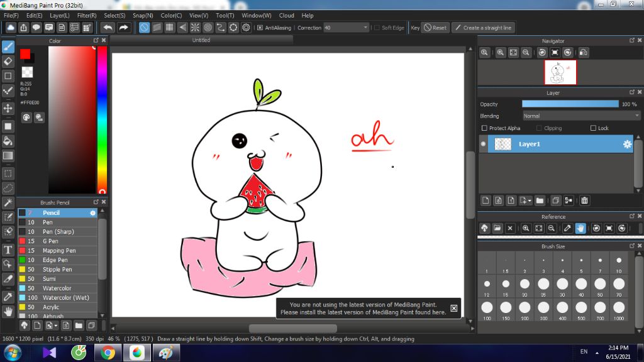
Task: Enable Lock checkbox for layer
Action: pyautogui.click(x=593, y=128)
